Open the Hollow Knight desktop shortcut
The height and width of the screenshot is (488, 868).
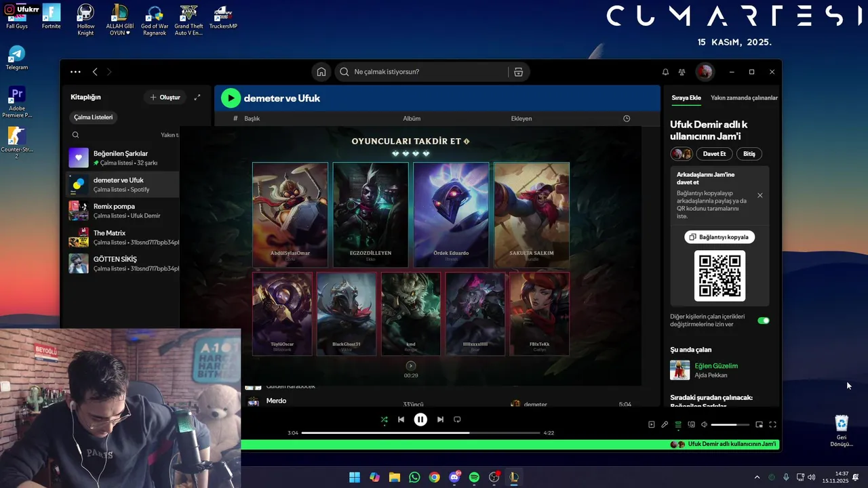pyautogui.click(x=85, y=20)
